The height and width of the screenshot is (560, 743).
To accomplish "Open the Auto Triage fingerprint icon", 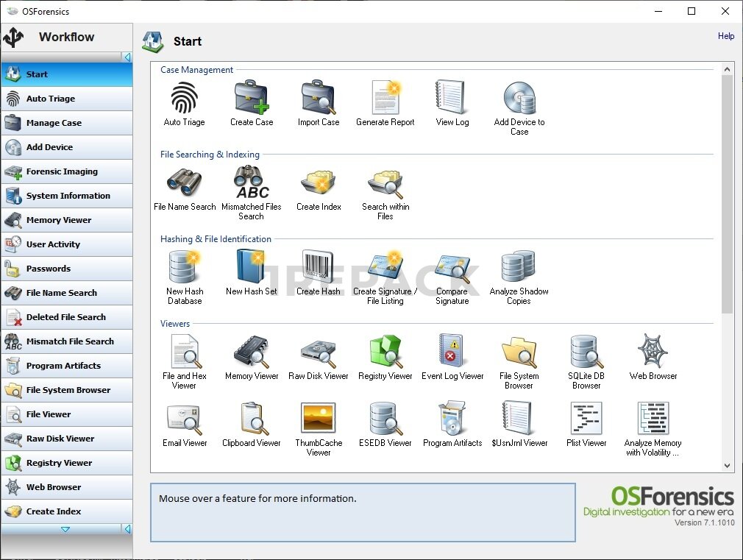I will [x=184, y=98].
